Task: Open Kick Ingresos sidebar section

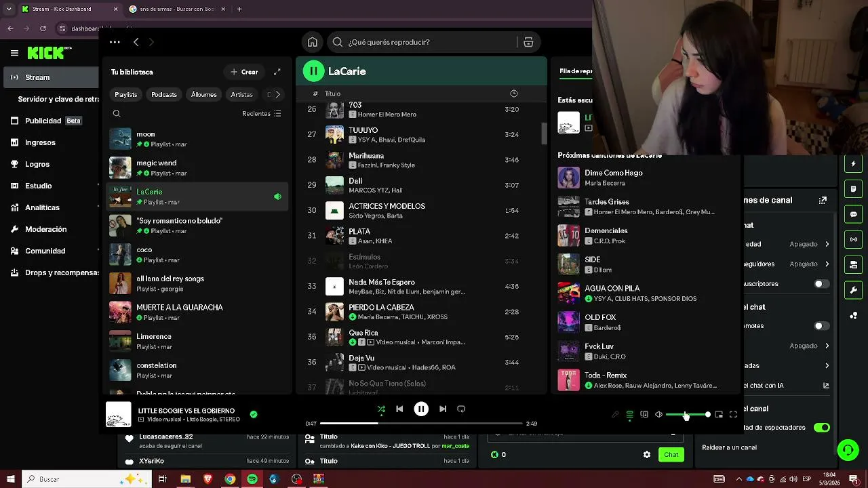Action: point(40,142)
